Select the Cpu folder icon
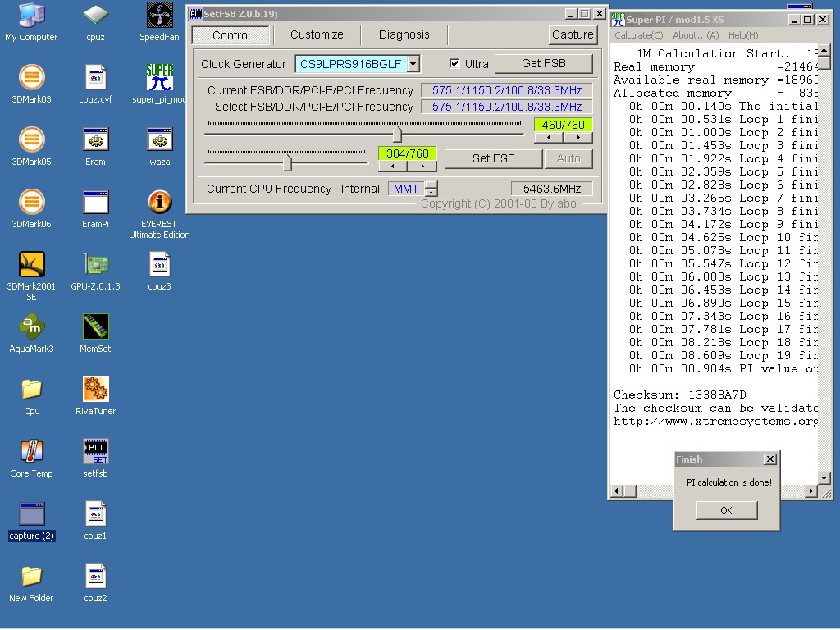 (31, 396)
